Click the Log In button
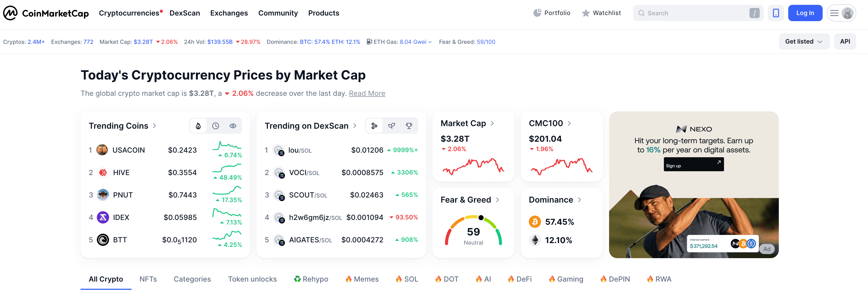The width and height of the screenshot is (868, 290). coord(805,13)
